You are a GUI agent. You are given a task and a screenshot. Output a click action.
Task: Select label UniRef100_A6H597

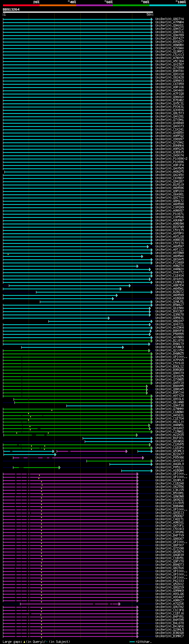(170, 247)
